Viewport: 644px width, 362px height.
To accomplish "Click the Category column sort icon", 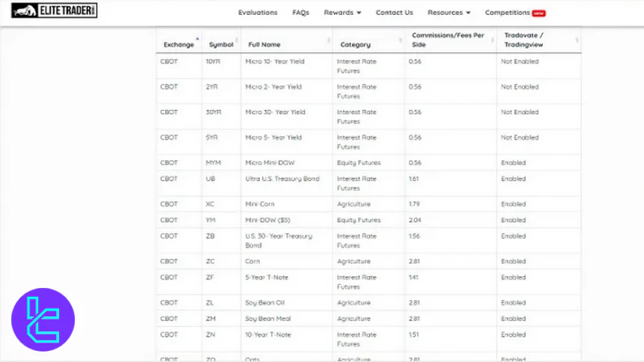I will pyautogui.click(x=401, y=40).
